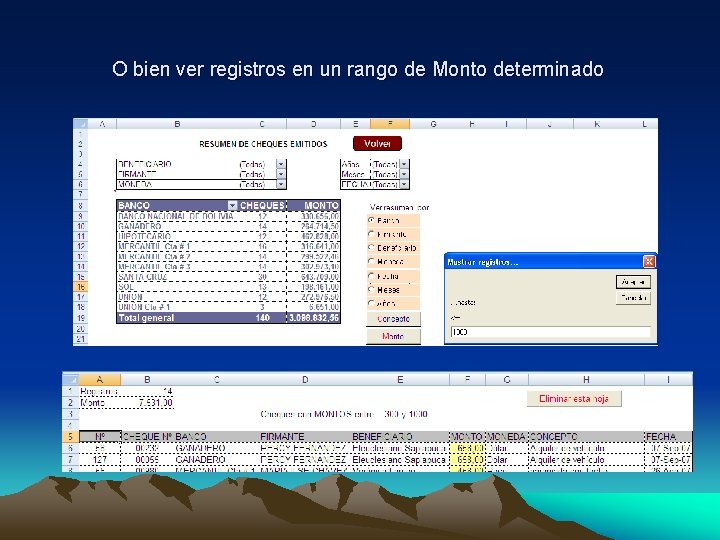Select row 5 header in lower sheet
The width and height of the screenshot is (720, 540).
tap(70, 436)
